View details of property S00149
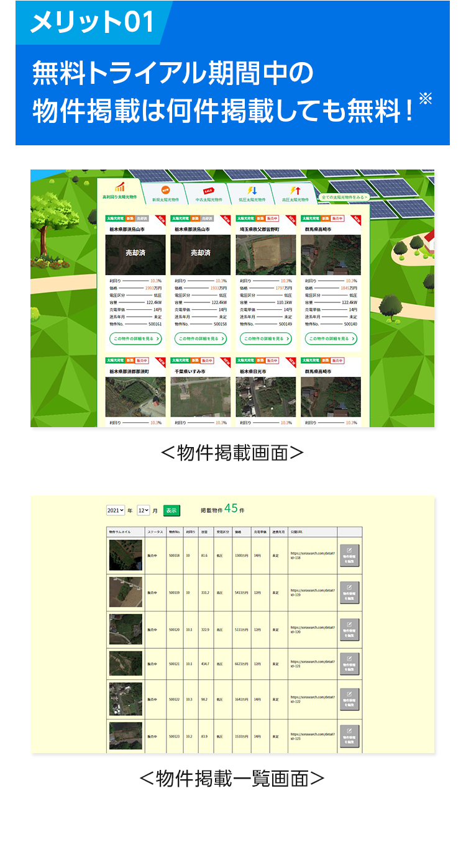The height and width of the screenshot is (868, 466). [266, 339]
